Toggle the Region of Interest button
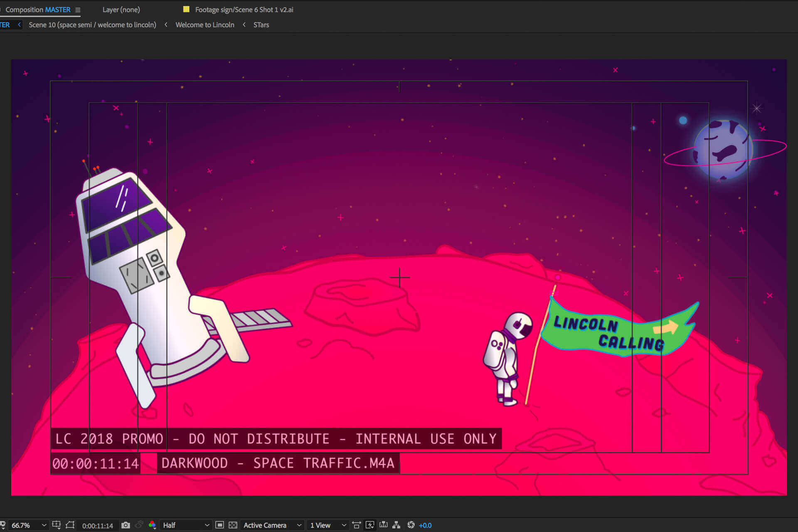The height and width of the screenshot is (532, 798). [219, 525]
